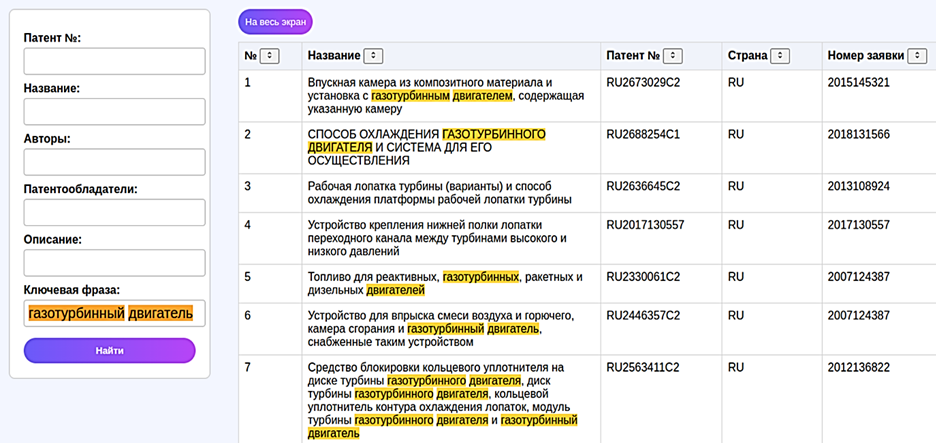Screen dimensions: 936x443
Task: Sort table by Патент № column
Action: [673, 56]
